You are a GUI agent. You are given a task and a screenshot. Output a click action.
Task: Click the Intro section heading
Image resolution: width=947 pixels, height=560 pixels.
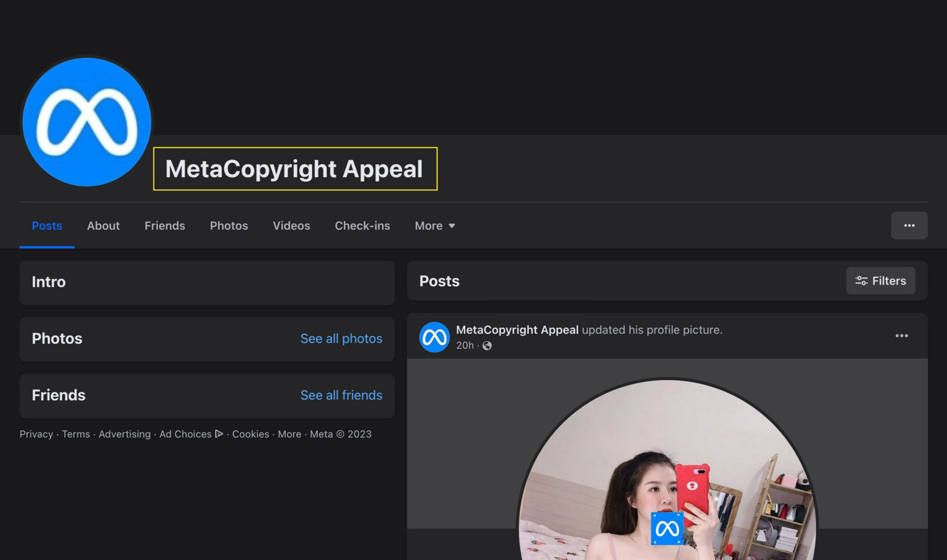coord(49,282)
